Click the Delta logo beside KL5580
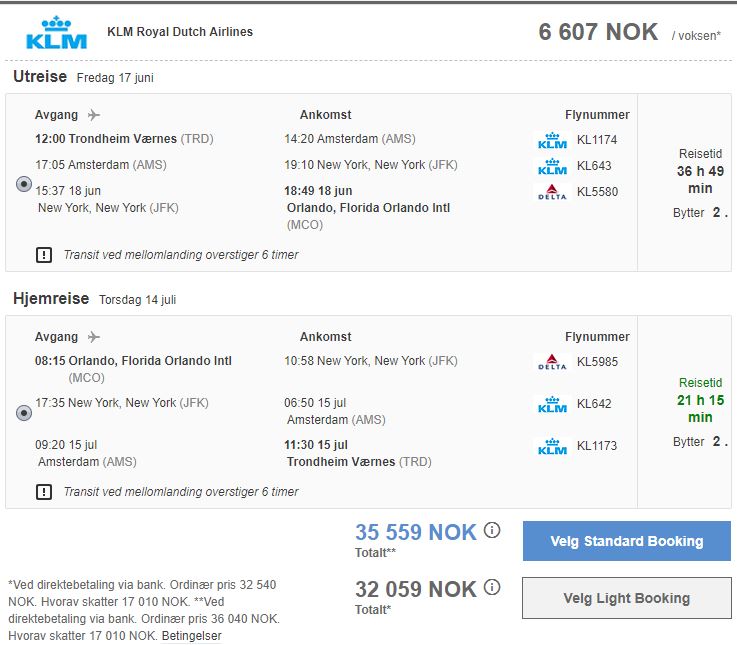The image size is (737, 645). (552, 192)
